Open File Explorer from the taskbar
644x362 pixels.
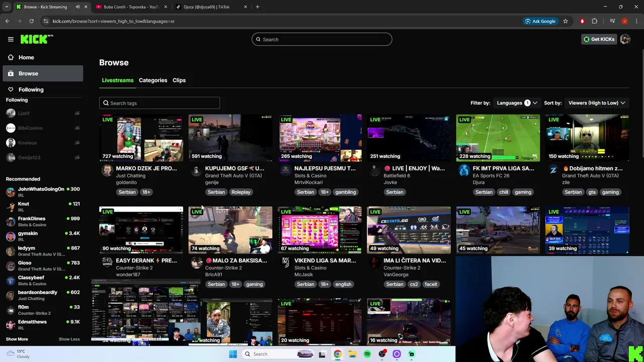pos(352,354)
